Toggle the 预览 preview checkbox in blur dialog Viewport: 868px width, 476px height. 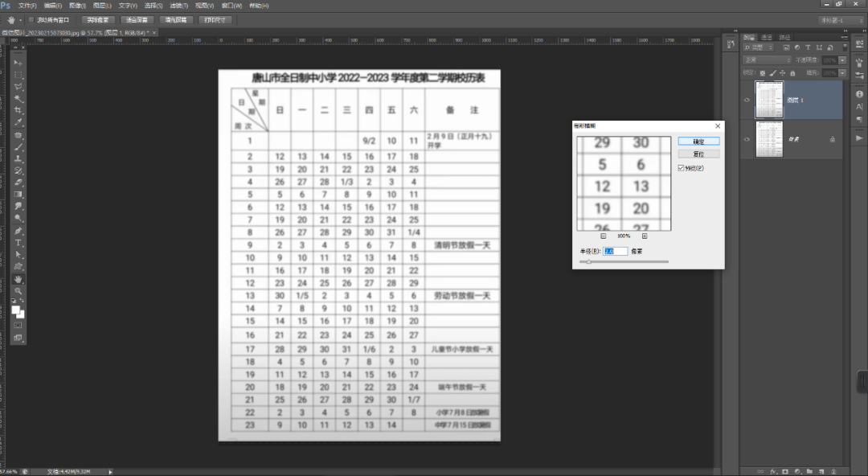click(x=682, y=167)
